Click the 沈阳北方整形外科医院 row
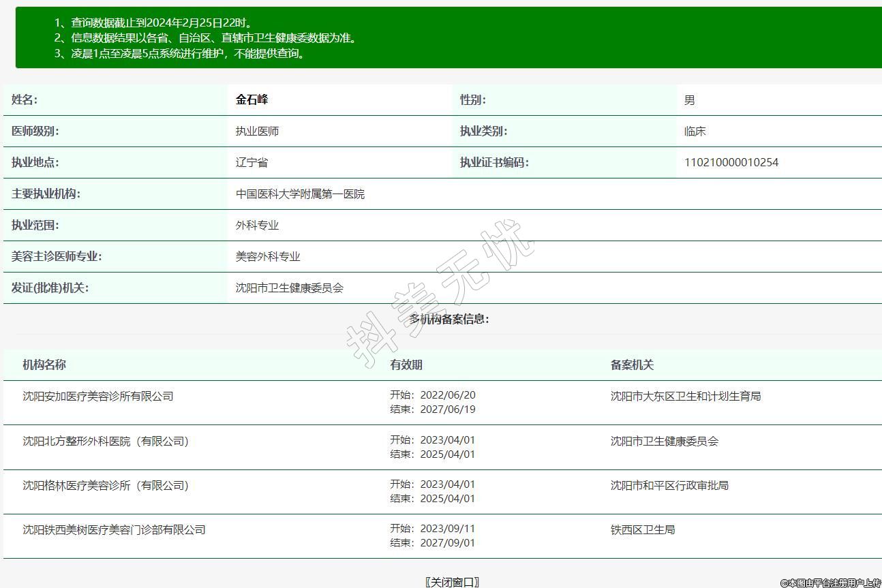Image resolution: width=882 pixels, height=588 pixels. click(x=106, y=441)
